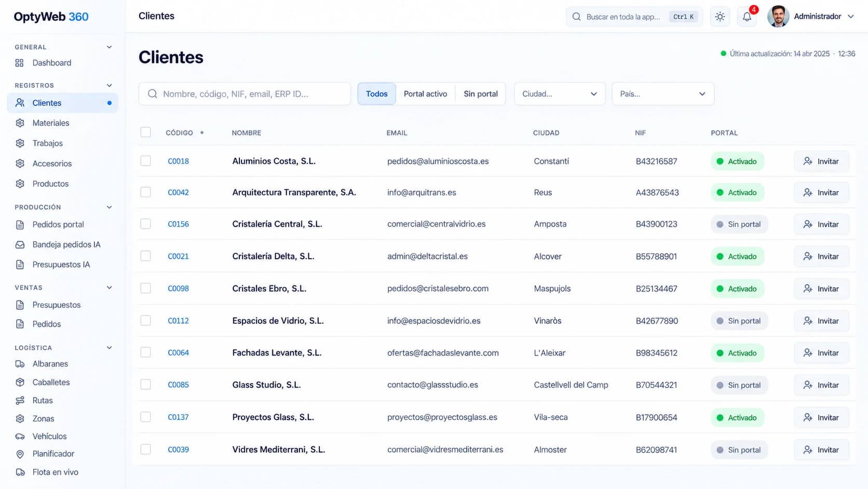
Task: Click the Materiales gear icon
Action: coord(20,123)
